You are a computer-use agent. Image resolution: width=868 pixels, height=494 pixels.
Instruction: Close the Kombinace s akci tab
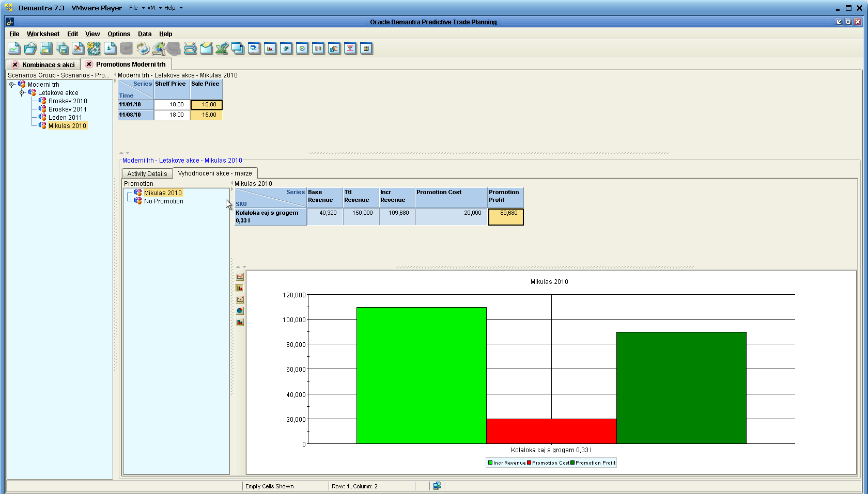(x=15, y=65)
